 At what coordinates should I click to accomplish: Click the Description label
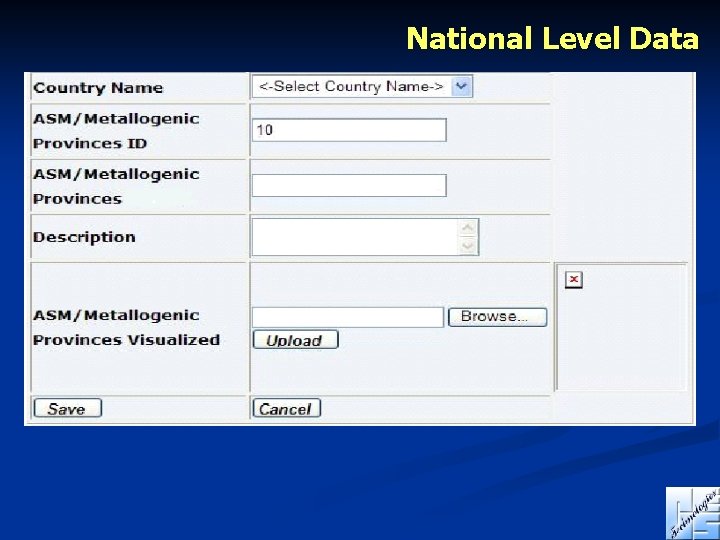click(x=84, y=237)
